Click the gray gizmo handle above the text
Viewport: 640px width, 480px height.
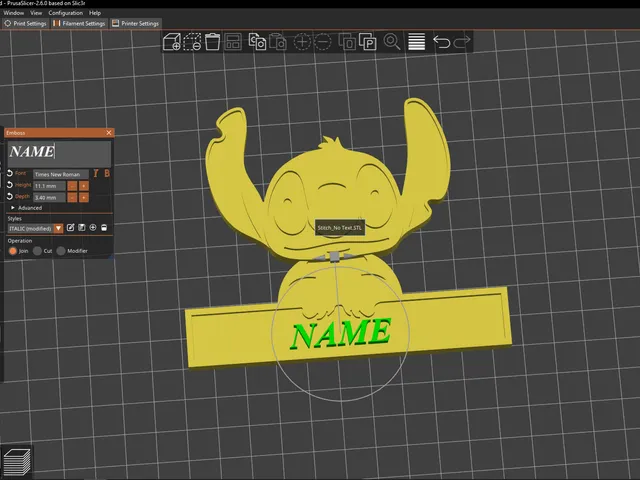tap(335, 256)
